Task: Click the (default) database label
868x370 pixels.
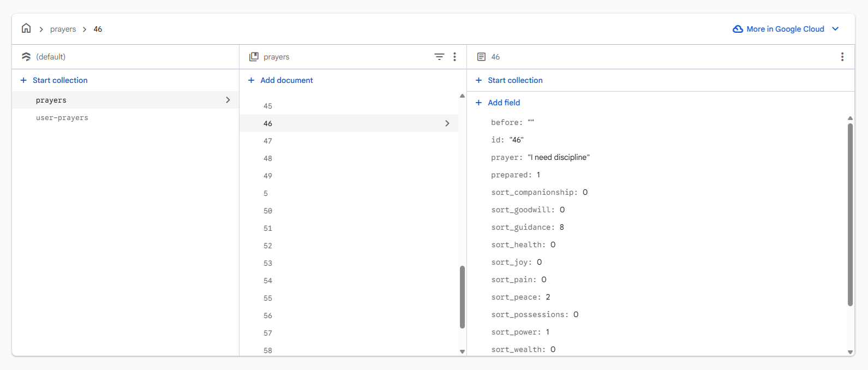Action: [x=51, y=57]
